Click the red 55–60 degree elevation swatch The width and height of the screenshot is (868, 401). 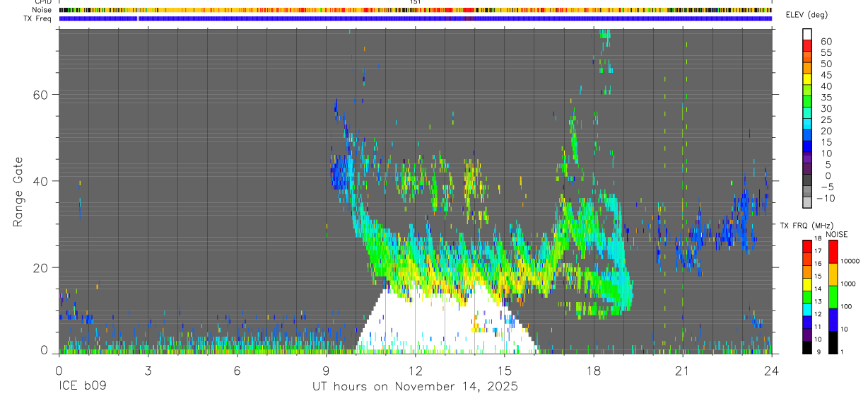pos(807,47)
